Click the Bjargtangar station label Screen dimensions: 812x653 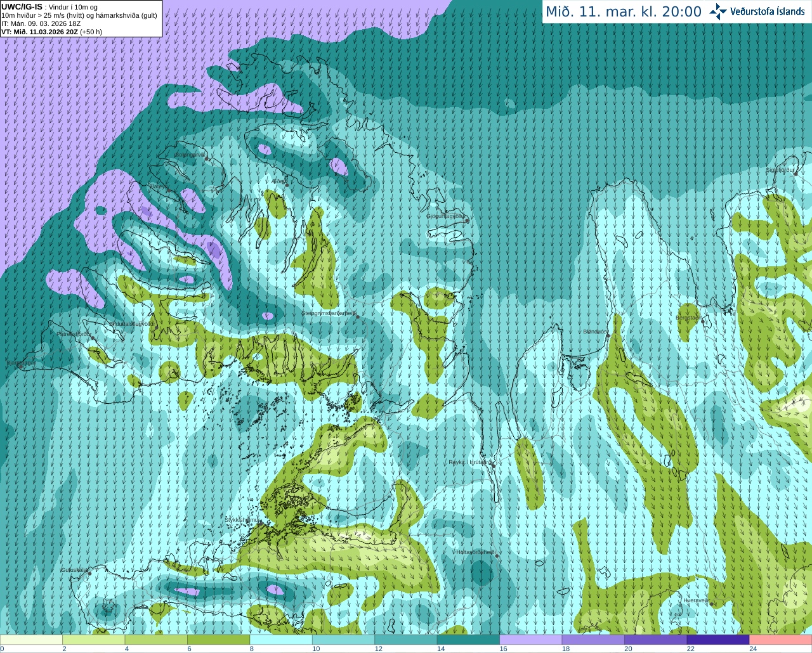point(21,363)
